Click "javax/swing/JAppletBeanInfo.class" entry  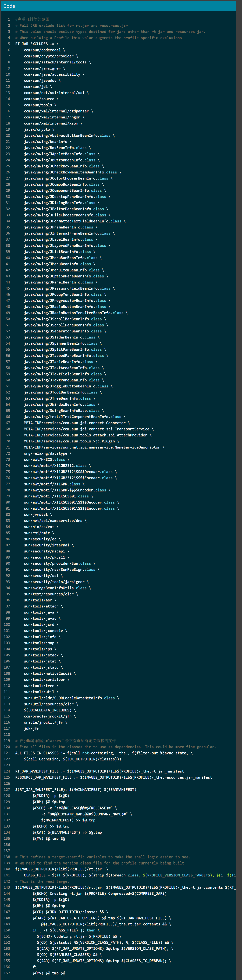pyautogui.click(x=62, y=154)
